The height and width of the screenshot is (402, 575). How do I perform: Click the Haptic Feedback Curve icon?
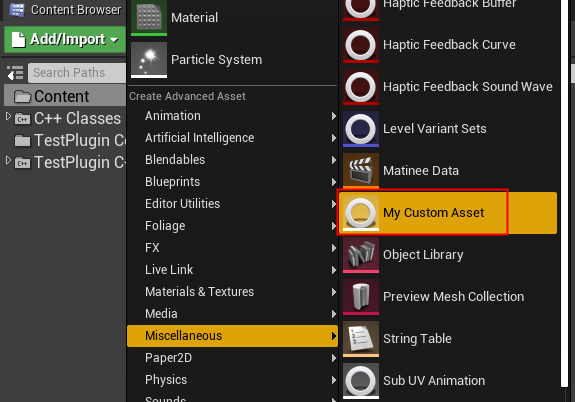coord(361,45)
